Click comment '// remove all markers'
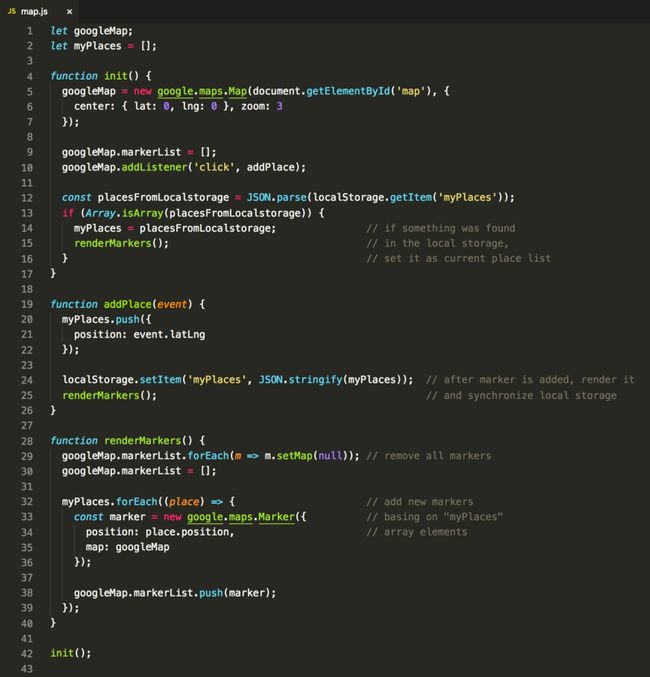Screen dimensions: 650x677 (x=429, y=456)
